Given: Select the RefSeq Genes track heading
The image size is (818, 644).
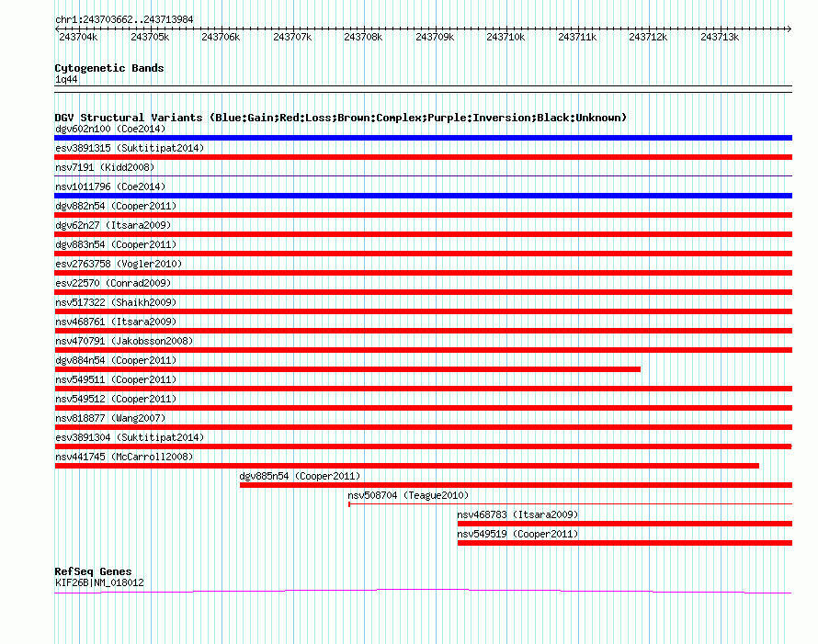Looking at the screenshot, I should [x=93, y=571].
